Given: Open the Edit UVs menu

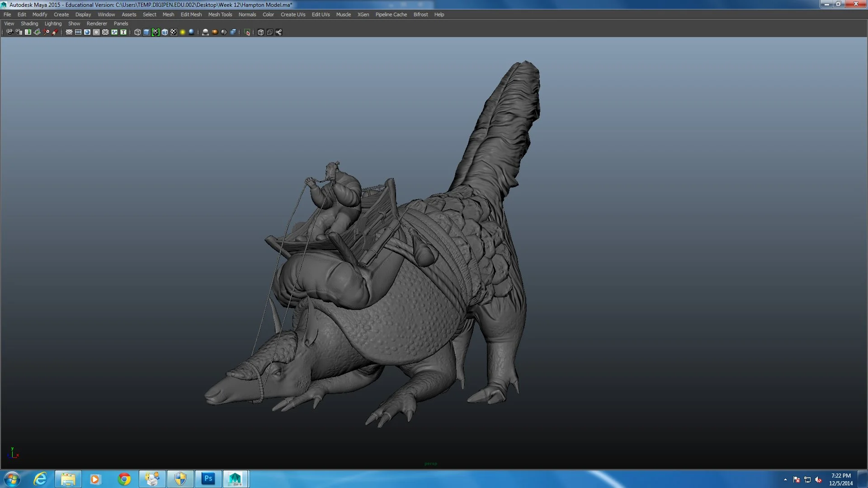Looking at the screenshot, I should coord(321,14).
